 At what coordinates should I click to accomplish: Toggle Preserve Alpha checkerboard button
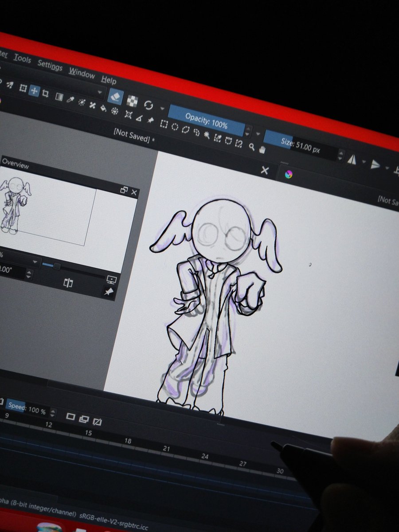[x=132, y=102]
